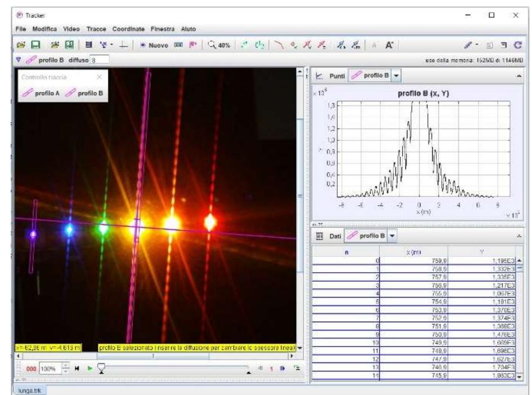
Task: Open the Finestra menu
Action: point(163,29)
